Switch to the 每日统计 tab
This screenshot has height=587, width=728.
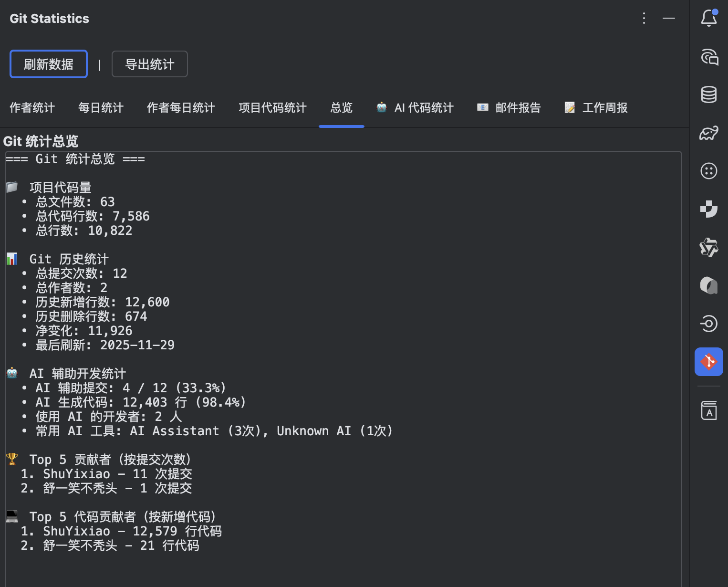[x=101, y=108]
